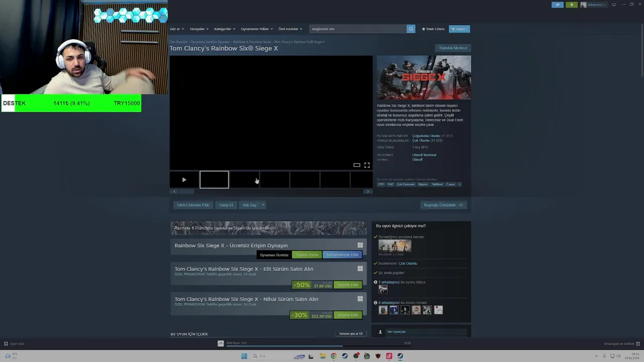
Task: Click the Takip Et follow button
Action: pyautogui.click(x=226, y=205)
